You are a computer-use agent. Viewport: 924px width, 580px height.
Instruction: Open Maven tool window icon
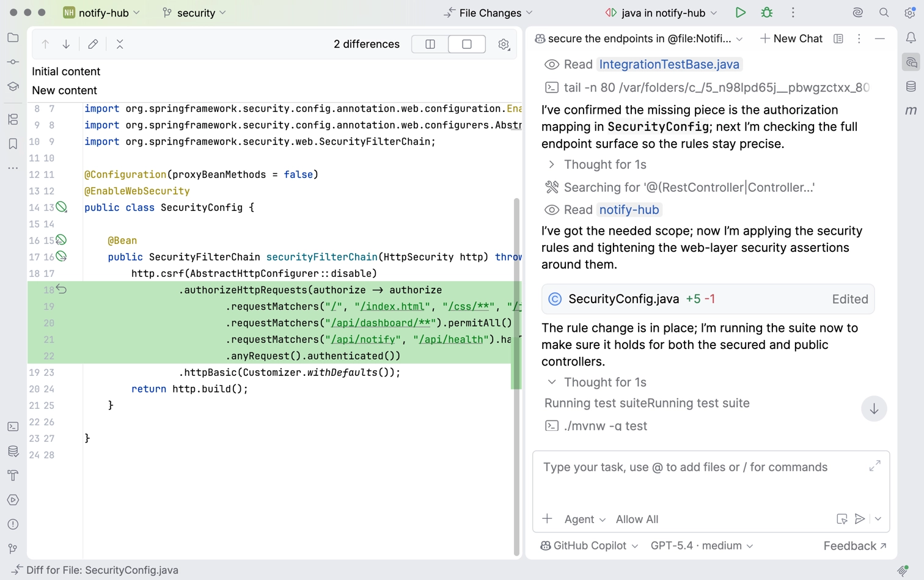(x=911, y=111)
